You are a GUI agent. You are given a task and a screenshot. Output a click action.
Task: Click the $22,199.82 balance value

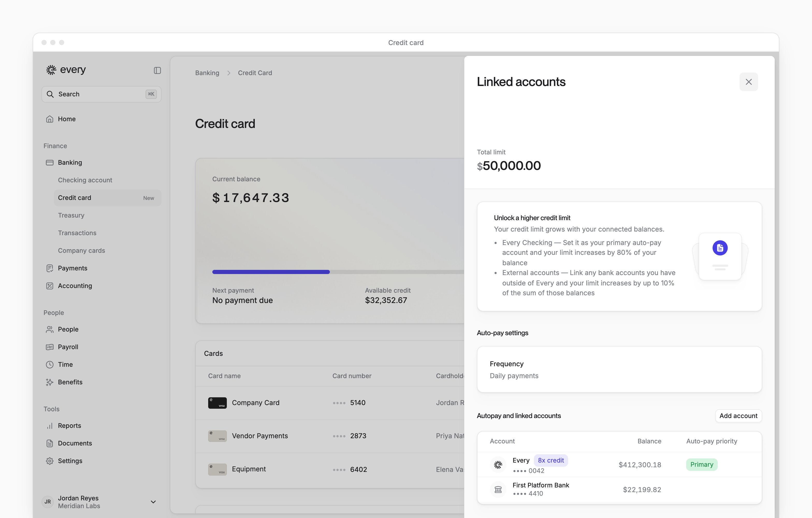[x=642, y=490]
